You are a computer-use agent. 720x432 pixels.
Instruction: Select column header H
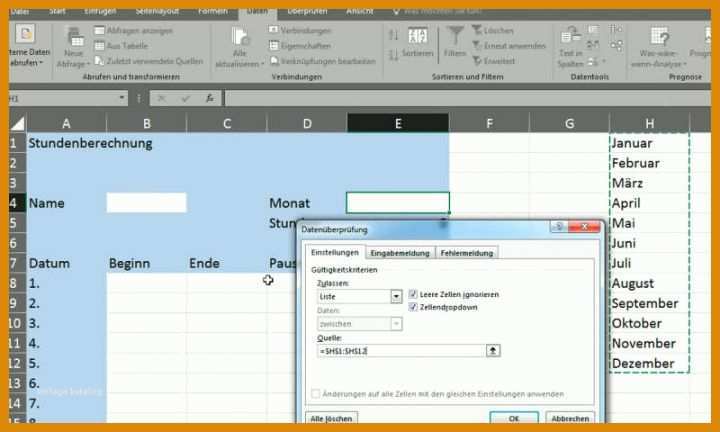point(649,123)
